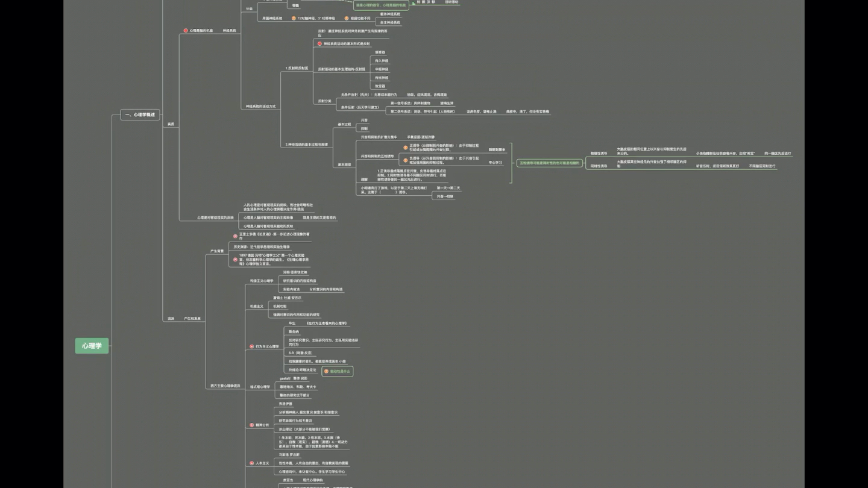Click the 效应器 leaf node
The image size is (868, 488).
pos(380,86)
